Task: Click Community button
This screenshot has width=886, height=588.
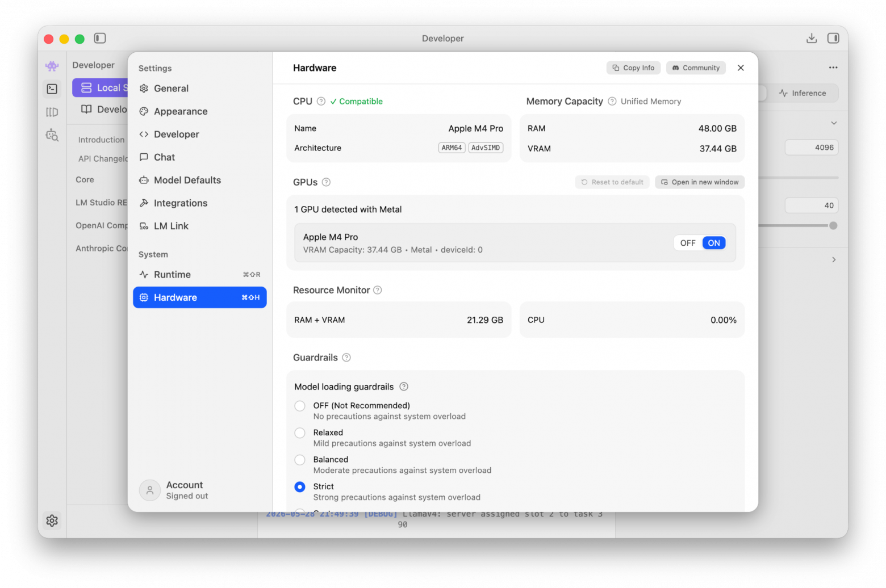Action: [x=696, y=68]
